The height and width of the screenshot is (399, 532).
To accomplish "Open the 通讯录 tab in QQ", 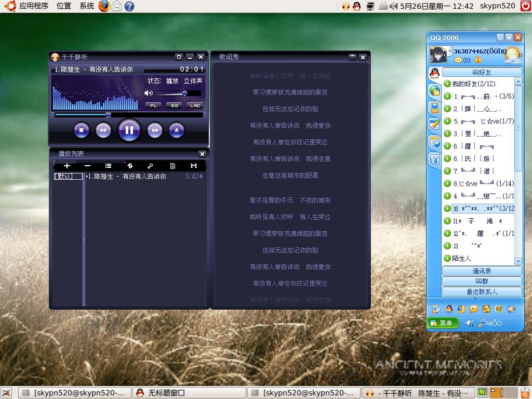I will coord(482,271).
